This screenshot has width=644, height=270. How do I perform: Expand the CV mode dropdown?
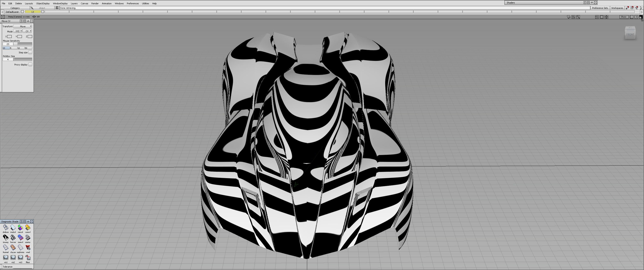[27, 31]
